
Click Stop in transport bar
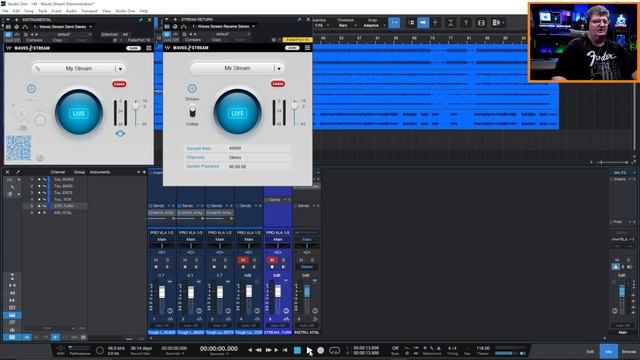click(298, 350)
